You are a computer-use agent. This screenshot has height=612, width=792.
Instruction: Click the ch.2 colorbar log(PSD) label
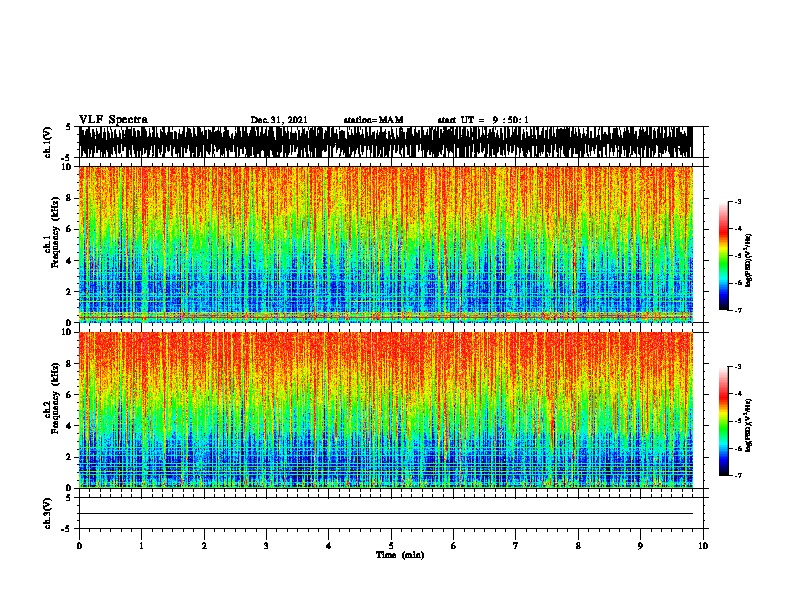tap(749, 425)
